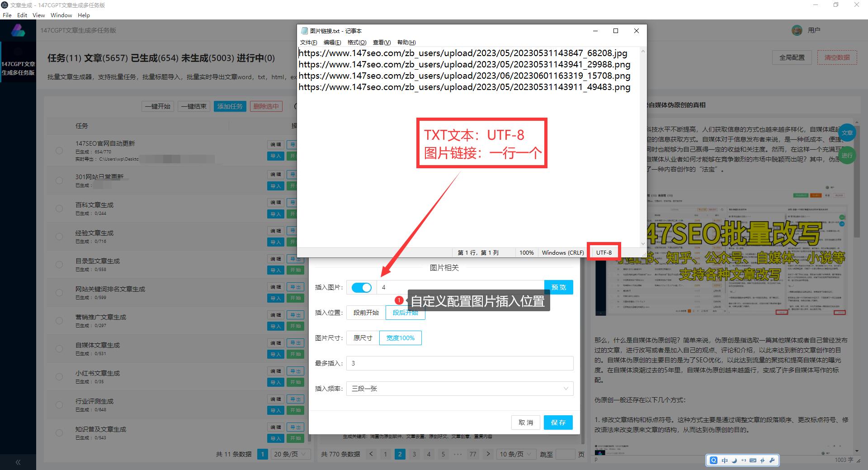Click 导入 for 经验文章生成 task
The width and height of the screenshot is (868, 470).
(x=276, y=242)
